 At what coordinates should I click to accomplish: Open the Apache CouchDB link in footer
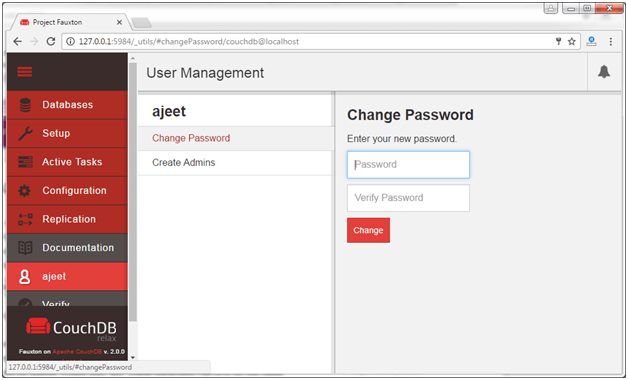[77, 352]
